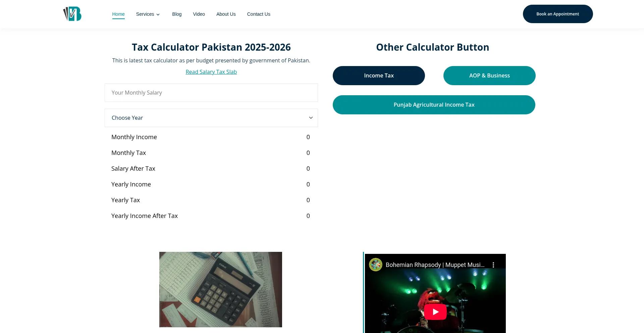Open the Blog page
Image resolution: width=644 pixels, height=333 pixels.
(x=177, y=14)
